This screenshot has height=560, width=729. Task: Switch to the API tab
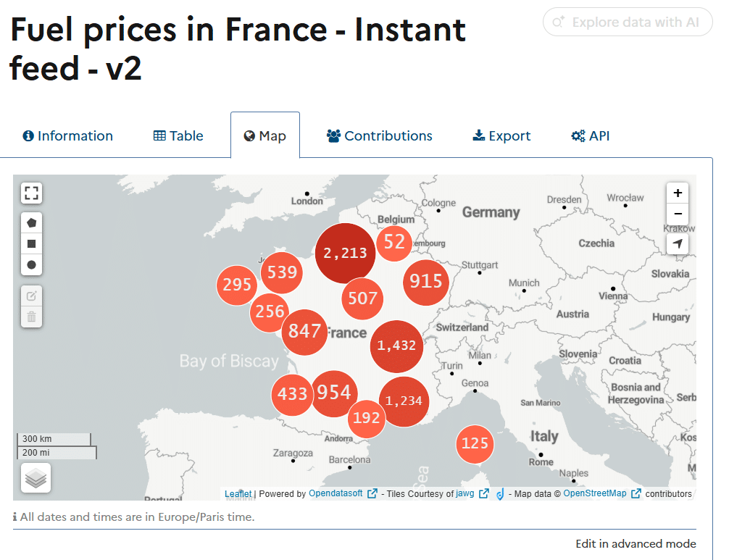(591, 135)
